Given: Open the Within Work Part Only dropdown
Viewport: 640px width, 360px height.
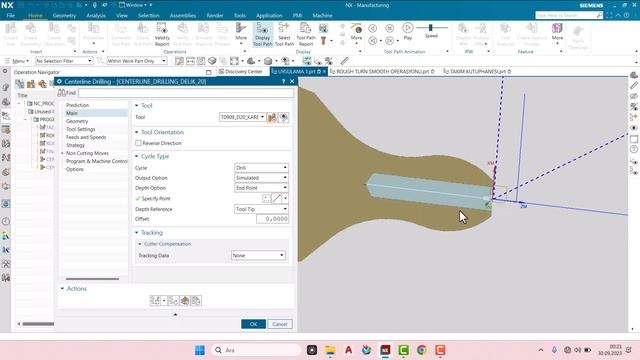Looking at the screenshot, I should 137,61.
